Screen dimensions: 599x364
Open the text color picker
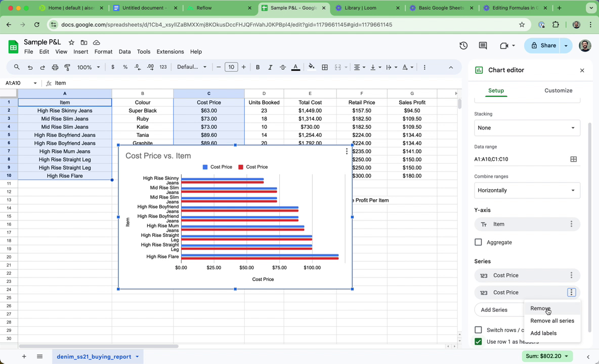[x=295, y=67]
